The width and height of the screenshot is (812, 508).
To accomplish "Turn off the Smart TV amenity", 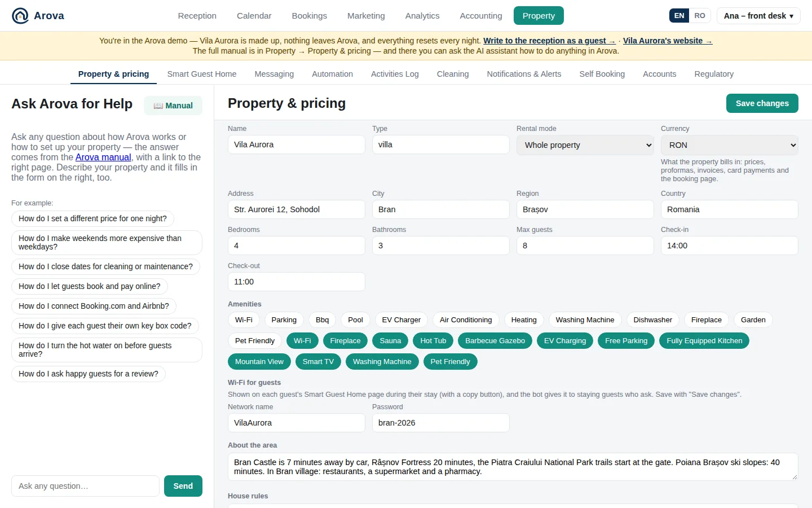I will pos(318,362).
